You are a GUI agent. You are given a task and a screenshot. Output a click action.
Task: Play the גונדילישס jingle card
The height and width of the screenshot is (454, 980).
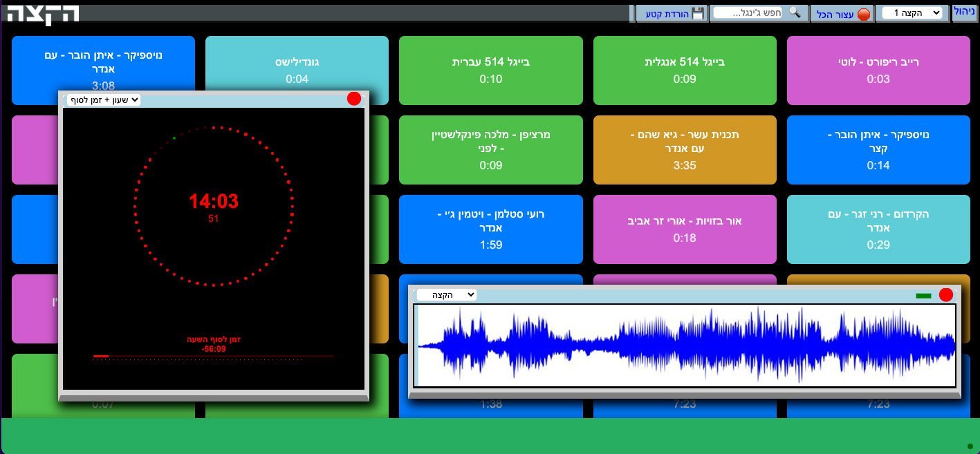tap(297, 70)
